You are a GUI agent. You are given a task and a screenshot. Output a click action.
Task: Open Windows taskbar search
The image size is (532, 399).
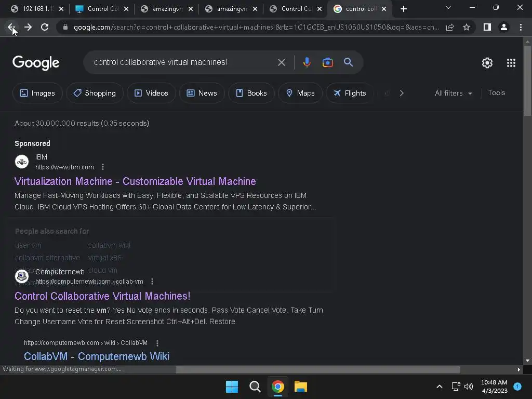coord(255,387)
